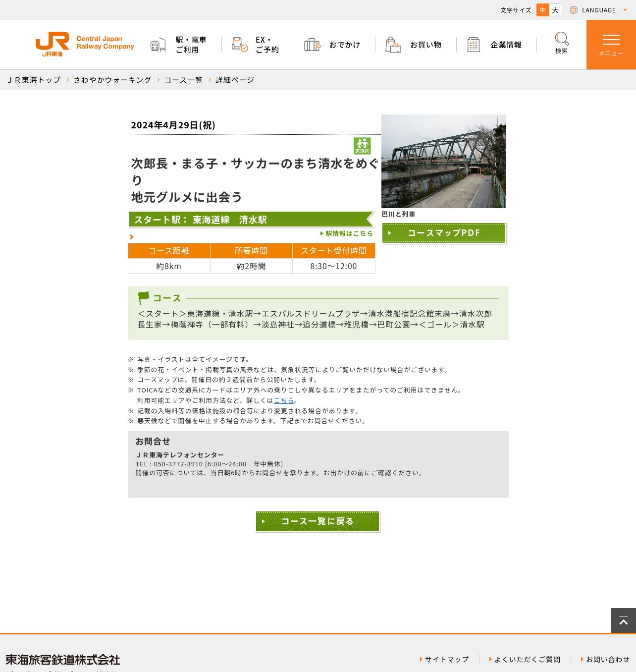
Task: Click the ＪＲ東海テレフォンセンター text
Action: pos(180,455)
